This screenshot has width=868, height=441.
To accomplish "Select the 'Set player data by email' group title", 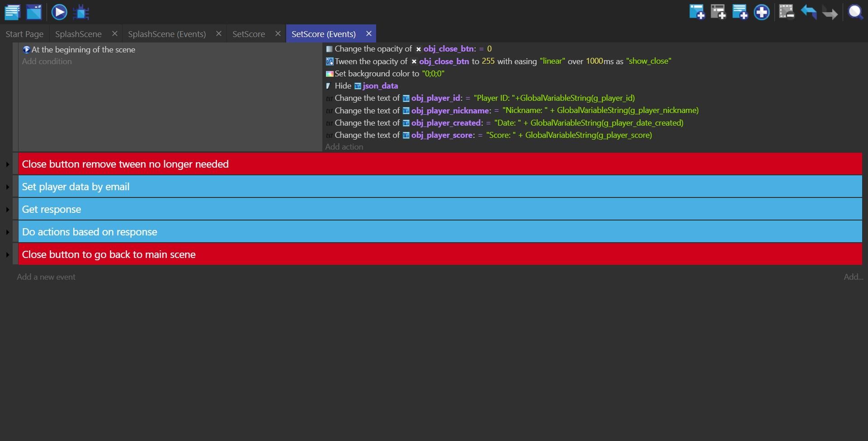I will click(75, 187).
